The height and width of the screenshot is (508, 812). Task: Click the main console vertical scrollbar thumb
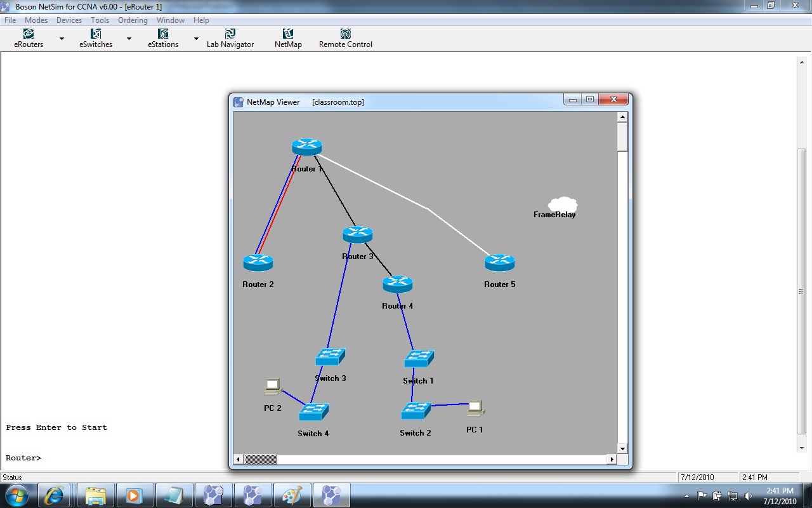coord(802,291)
